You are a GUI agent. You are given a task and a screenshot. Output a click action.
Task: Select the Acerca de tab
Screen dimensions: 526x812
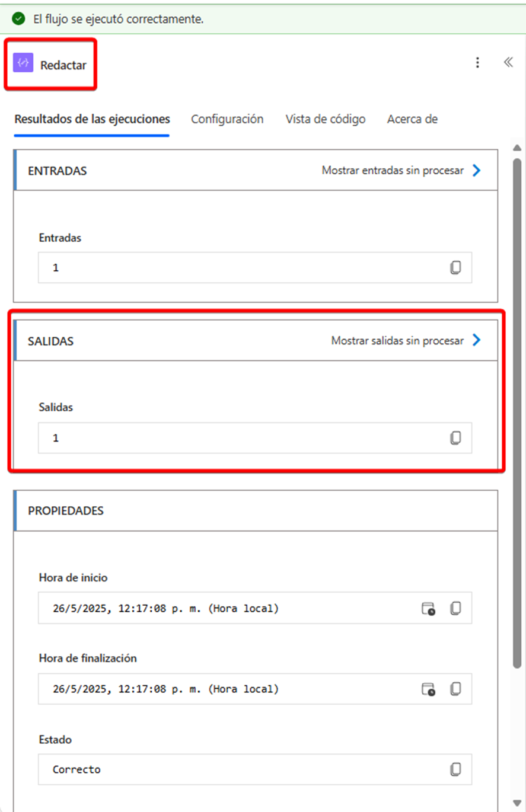point(412,119)
